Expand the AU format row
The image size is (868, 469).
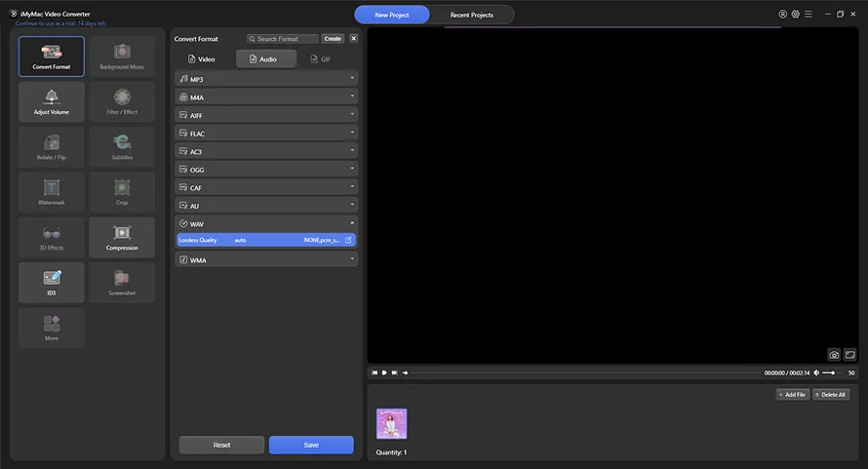[266, 206]
